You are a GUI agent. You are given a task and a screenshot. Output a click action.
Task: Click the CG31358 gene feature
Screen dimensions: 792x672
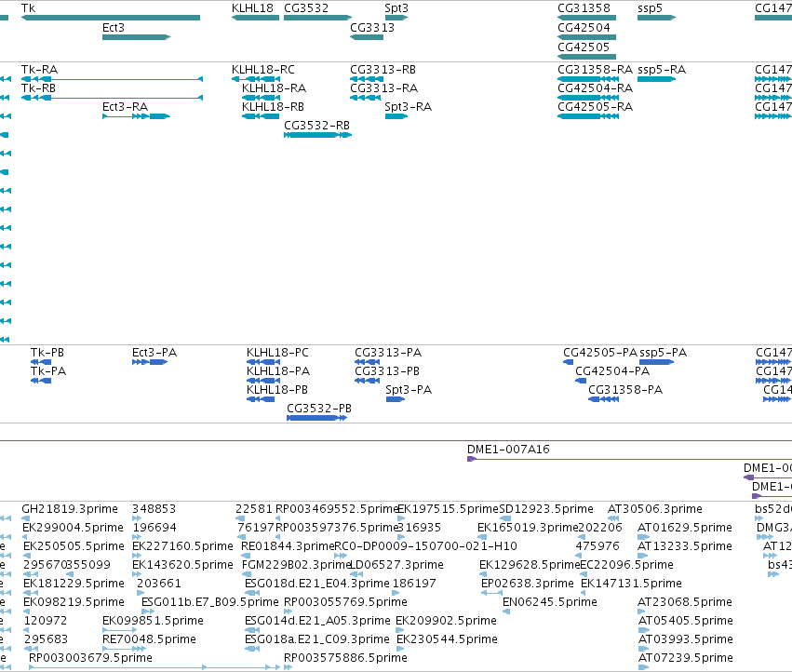(x=586, y=18)
